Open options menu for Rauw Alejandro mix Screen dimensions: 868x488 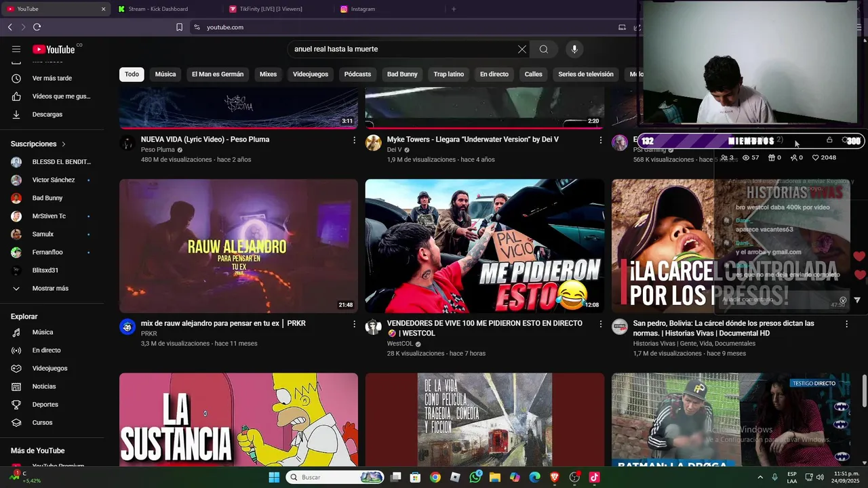[354, 324]
